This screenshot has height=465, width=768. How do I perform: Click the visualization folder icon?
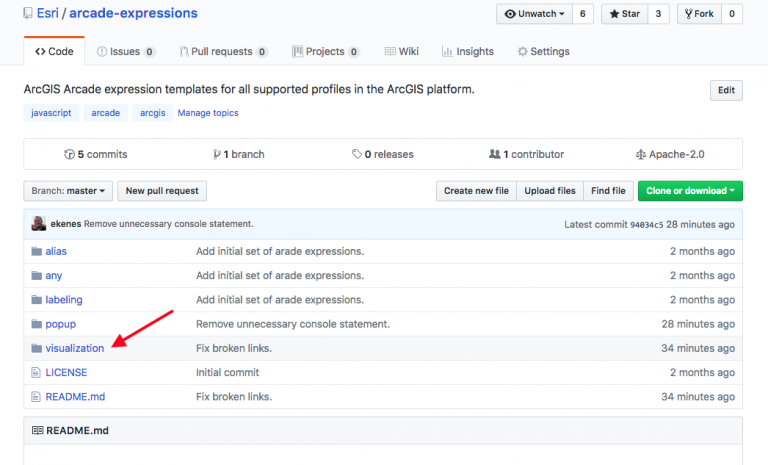pos(37,348)
